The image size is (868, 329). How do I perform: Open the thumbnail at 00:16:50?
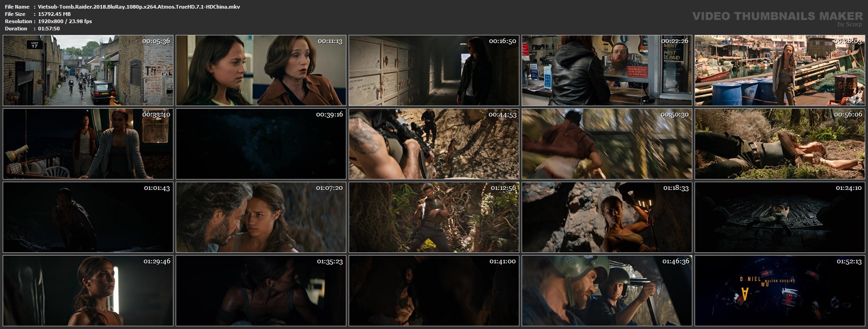pos(434,70)
